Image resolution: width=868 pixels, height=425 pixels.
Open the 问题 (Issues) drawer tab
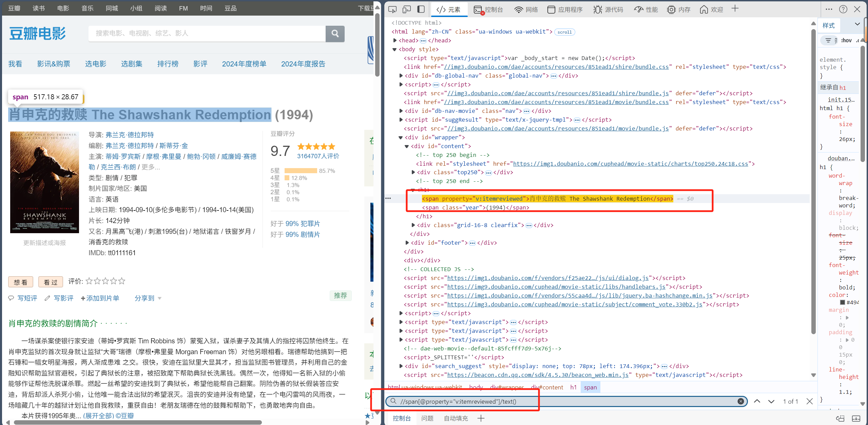[427, 418]
